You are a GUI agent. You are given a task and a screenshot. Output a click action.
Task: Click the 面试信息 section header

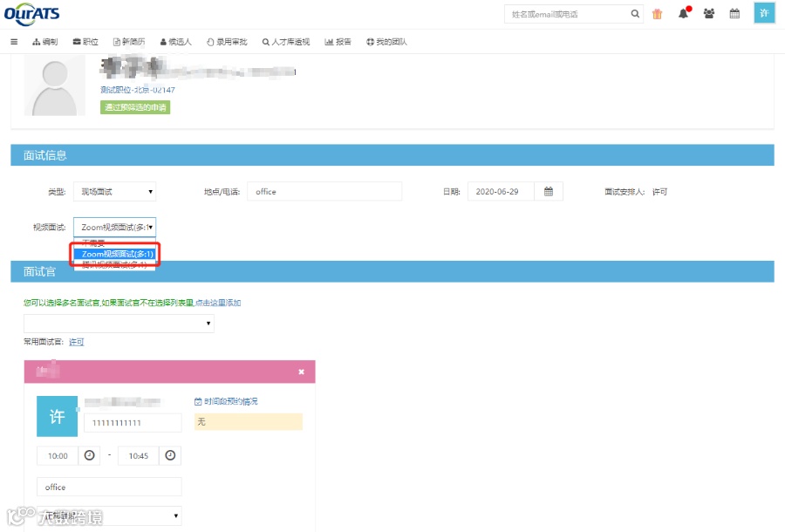point(392,155)
